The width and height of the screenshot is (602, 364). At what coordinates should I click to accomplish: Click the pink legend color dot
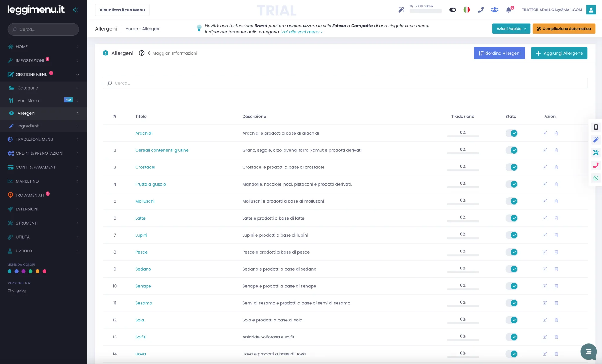point(44,272)
